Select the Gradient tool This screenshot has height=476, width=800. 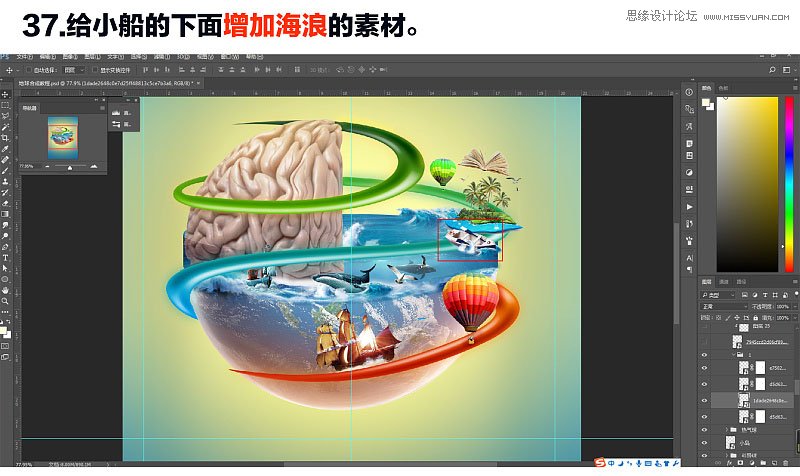coord(5,214)
